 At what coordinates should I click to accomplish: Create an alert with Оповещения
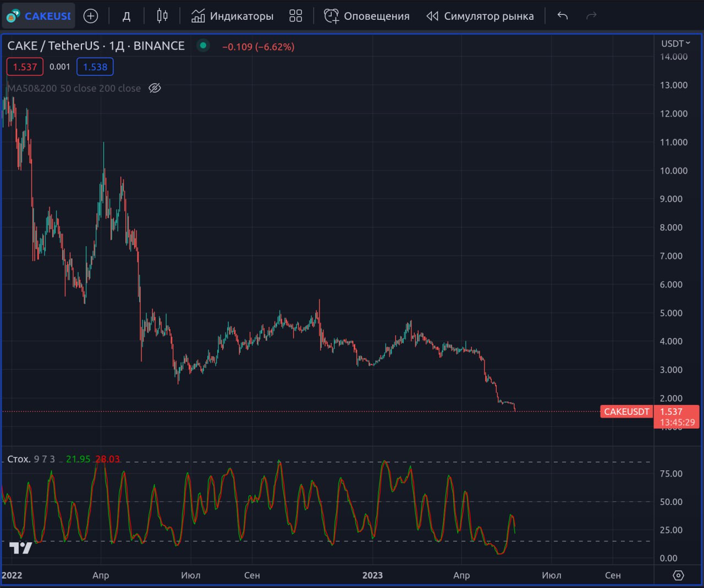click(x=366, y=16)
